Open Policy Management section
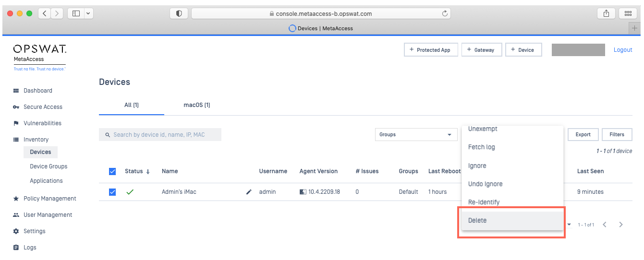Image resolution: width=644 pixels, height=260 pixels. pos(50,199)
